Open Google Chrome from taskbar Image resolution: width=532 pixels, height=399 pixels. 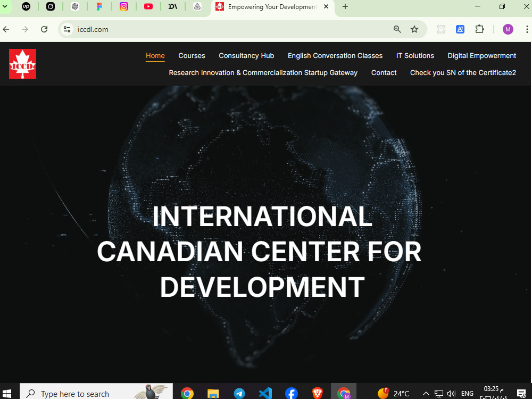pos(187,393)
